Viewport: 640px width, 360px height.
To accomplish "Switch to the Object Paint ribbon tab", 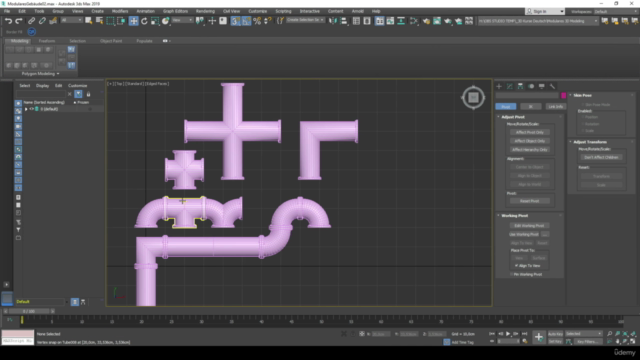I will point(111,41).
